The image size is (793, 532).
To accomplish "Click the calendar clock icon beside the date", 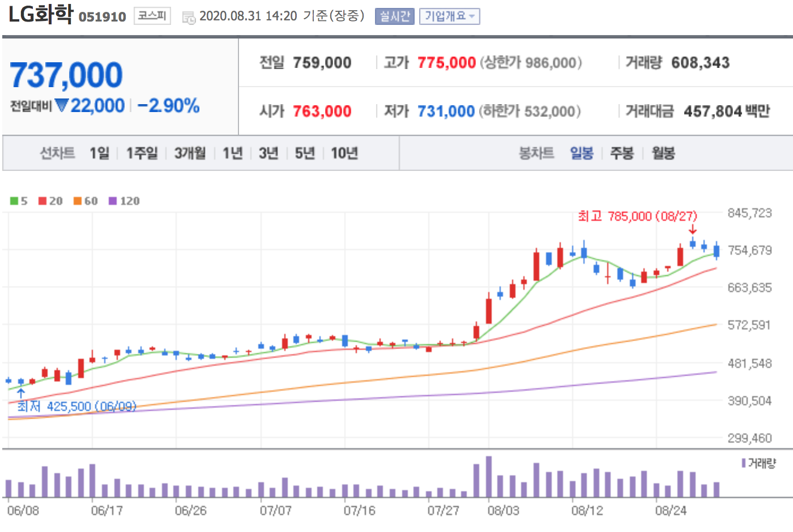I will coord(189,18).
